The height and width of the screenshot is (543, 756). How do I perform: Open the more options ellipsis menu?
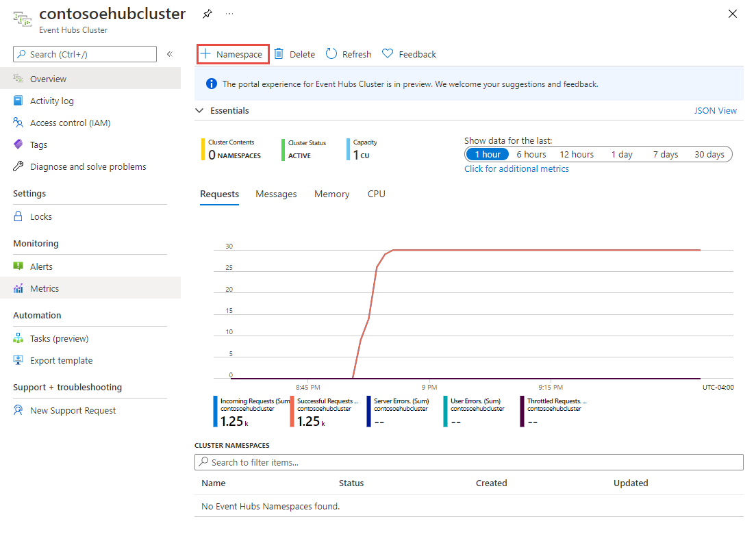click(229, 14)
